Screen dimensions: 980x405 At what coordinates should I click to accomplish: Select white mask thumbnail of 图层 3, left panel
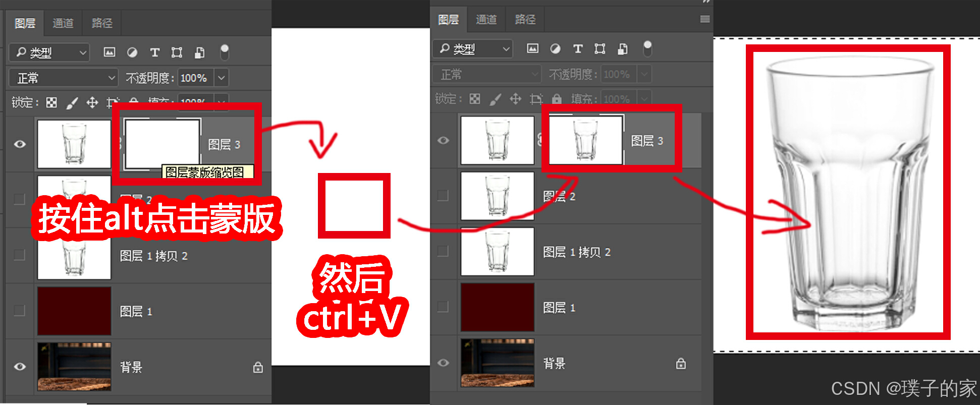click(162, 144)
